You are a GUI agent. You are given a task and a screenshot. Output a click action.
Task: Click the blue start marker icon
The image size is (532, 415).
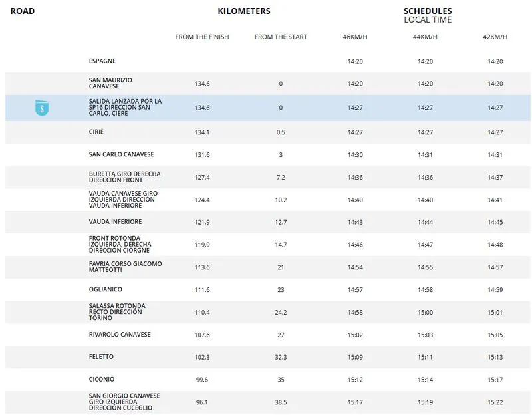click(42, 108)
